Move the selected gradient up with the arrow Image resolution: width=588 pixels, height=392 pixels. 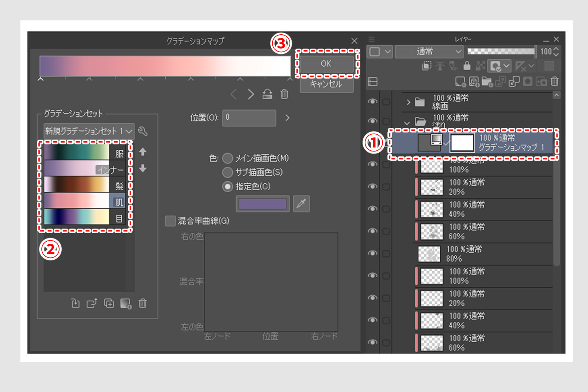pos(143,152)
